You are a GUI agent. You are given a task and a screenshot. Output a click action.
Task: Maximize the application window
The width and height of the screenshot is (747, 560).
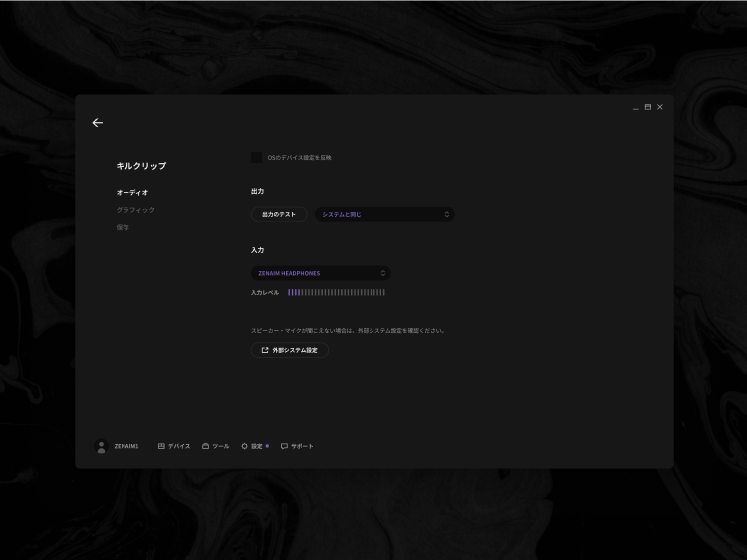tap(648, 107)
